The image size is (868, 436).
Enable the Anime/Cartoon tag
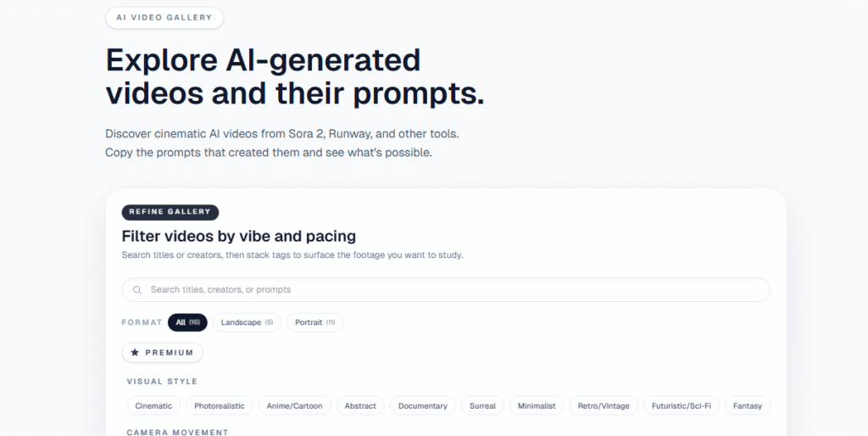click(x=294, y=406)
